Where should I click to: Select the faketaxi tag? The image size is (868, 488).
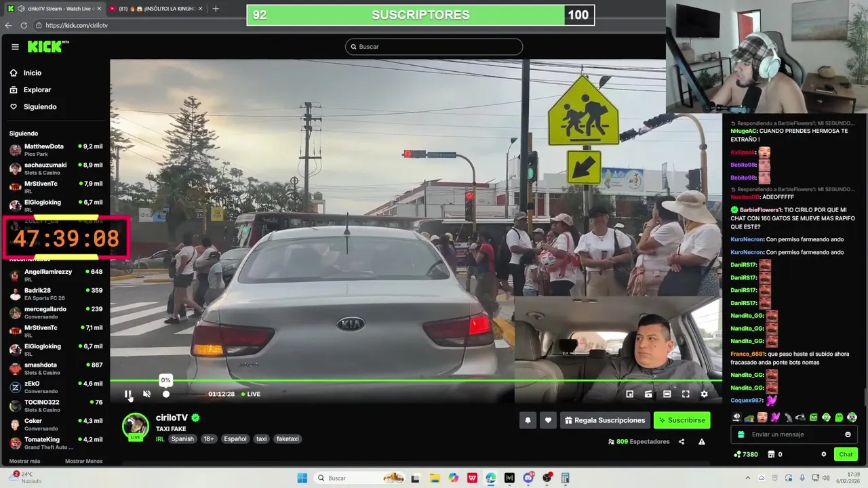(x=288, y=439)
